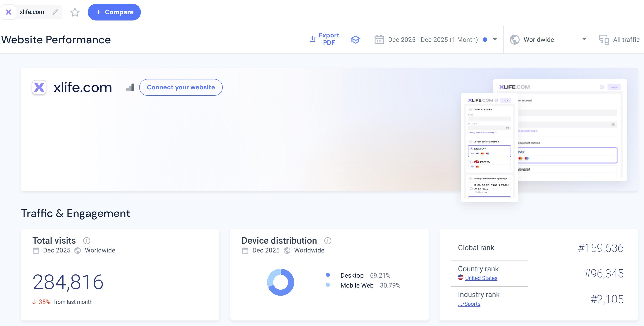This screenshot has height=326, width=644.
Task: Click the Compare button
Action: (x=114, y=12)
